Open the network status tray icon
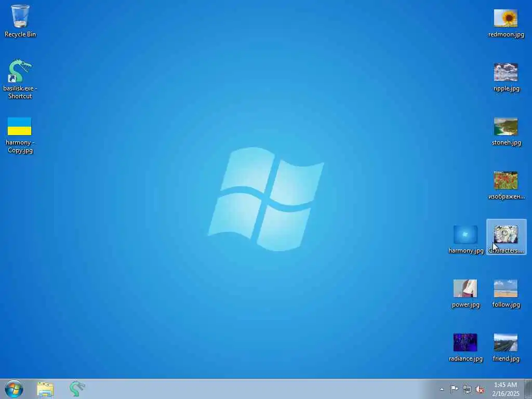The width and height of the screenshot is (532, 399). pos(467,389)
